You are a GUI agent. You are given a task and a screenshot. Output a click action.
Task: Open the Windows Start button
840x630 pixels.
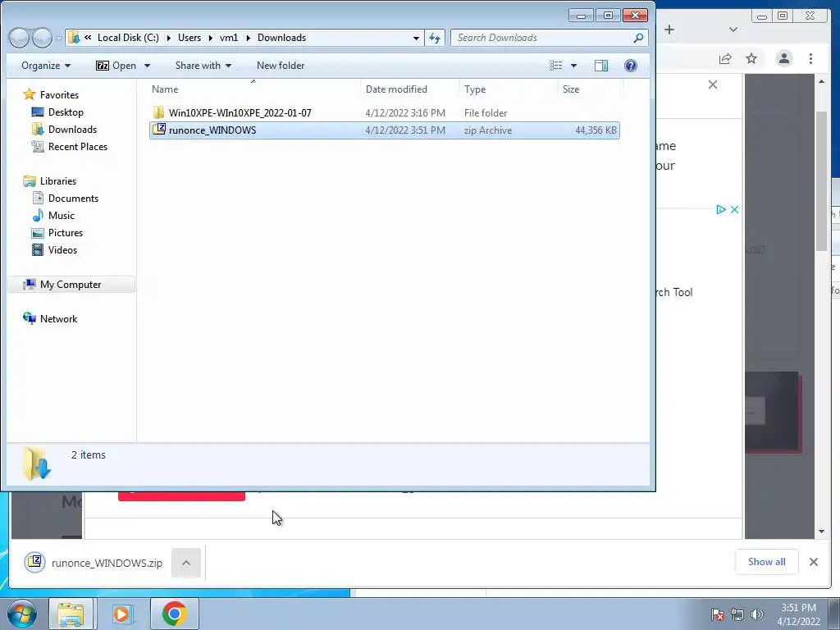tap(22, 614)
